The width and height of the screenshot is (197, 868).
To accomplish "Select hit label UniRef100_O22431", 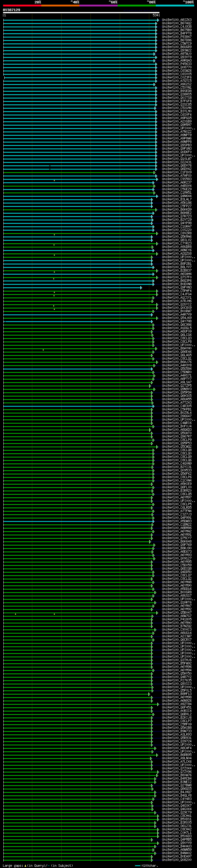I will click(177, 162).
